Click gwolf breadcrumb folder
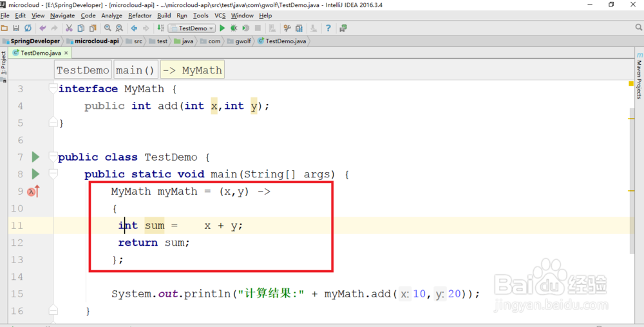The width and height of the screenshot is (644, 327). click(x=239, y=41)
